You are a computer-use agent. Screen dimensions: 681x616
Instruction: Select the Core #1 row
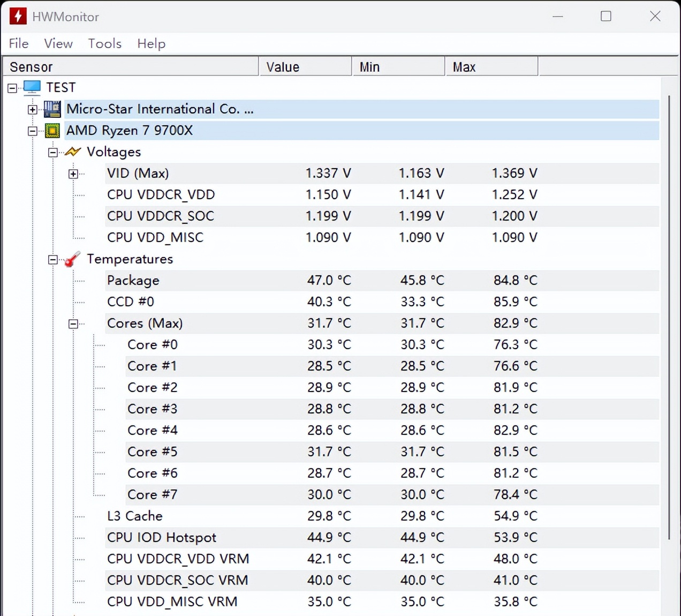(392, 366)
